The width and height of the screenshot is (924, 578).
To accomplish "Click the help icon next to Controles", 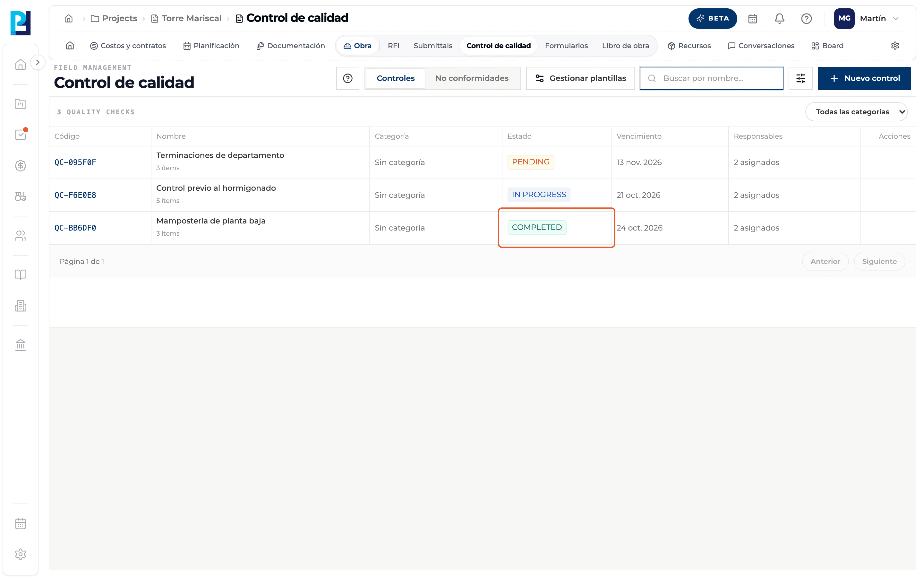I will coord(347,78).
